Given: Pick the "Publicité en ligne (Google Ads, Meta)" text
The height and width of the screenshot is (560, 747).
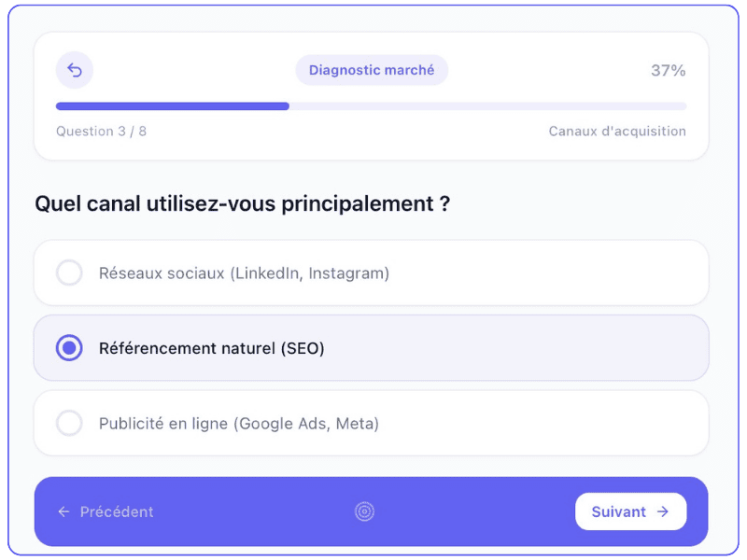Looking at the screenshot, I should (x=238, y=423).
